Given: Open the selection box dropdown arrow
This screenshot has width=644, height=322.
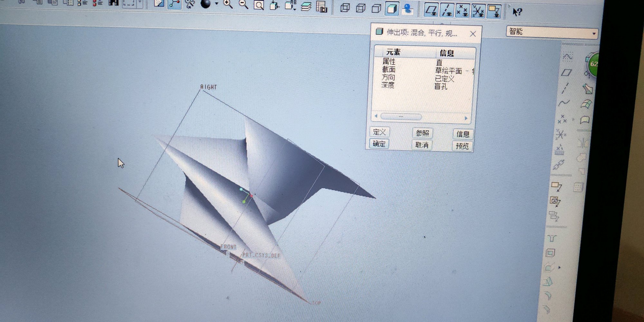Looking at the screenshot, I should click(x=140, y=3).
